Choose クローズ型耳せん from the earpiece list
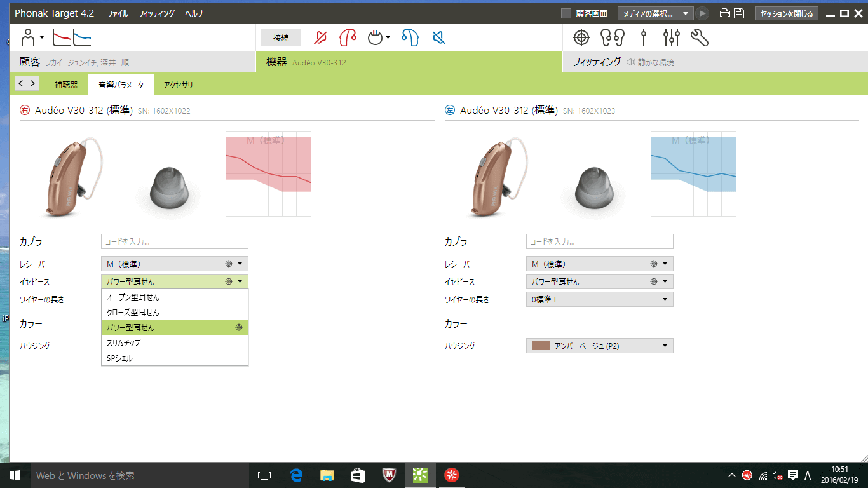Image resolution: width=868 pixels, height=488 pixels. point(175,312)
